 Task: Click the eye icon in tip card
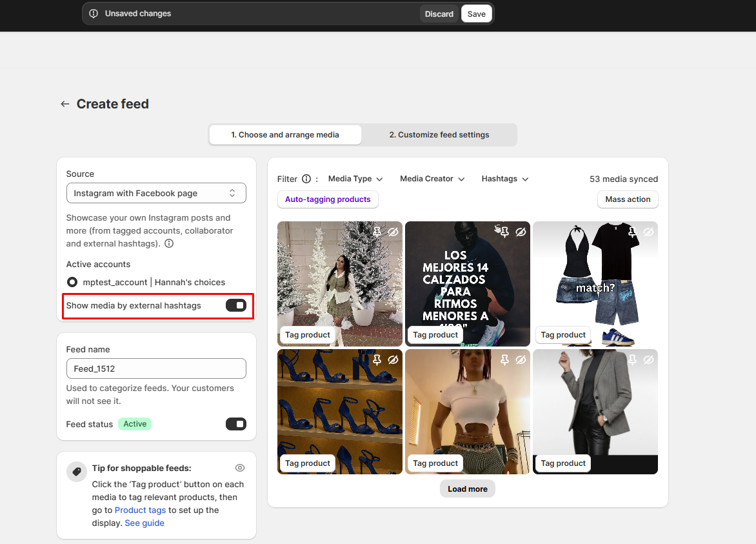click(240, 468)
